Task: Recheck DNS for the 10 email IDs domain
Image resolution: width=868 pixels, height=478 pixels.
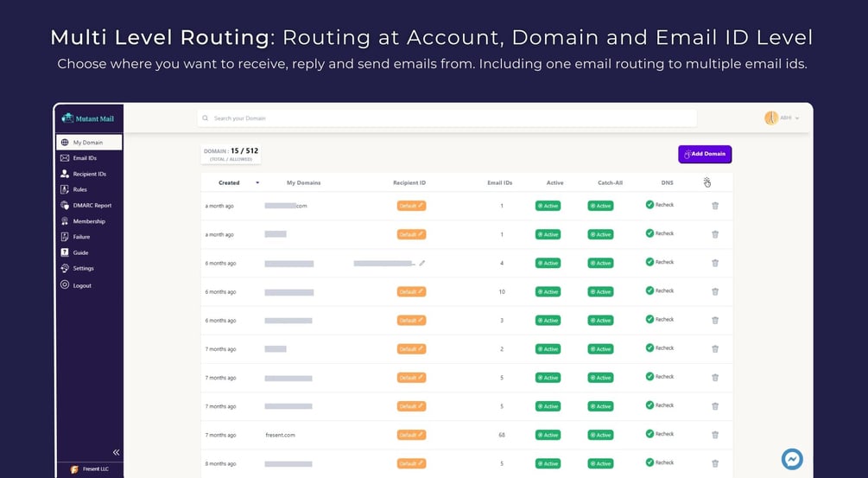Action: 659,290
